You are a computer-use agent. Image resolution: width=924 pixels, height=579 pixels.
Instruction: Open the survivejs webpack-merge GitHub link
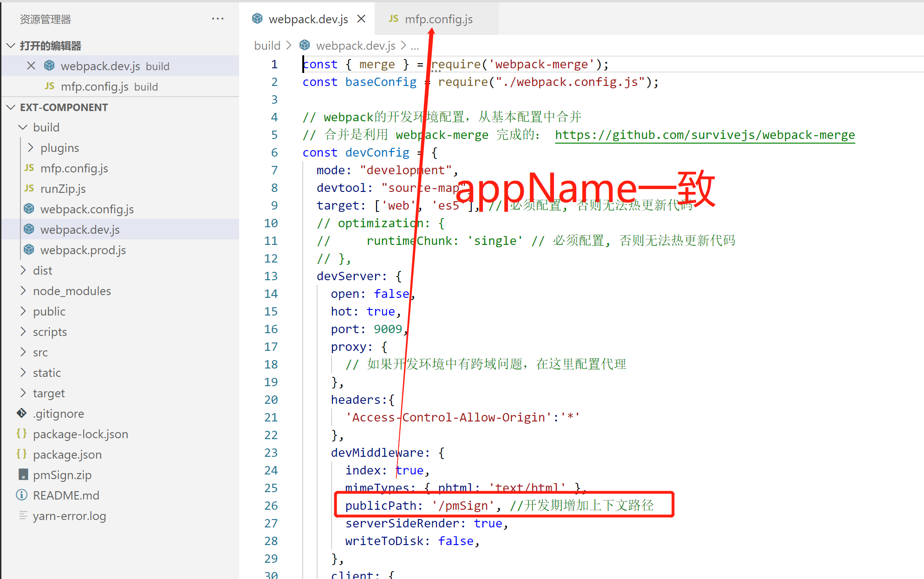(x=704, y=135)
